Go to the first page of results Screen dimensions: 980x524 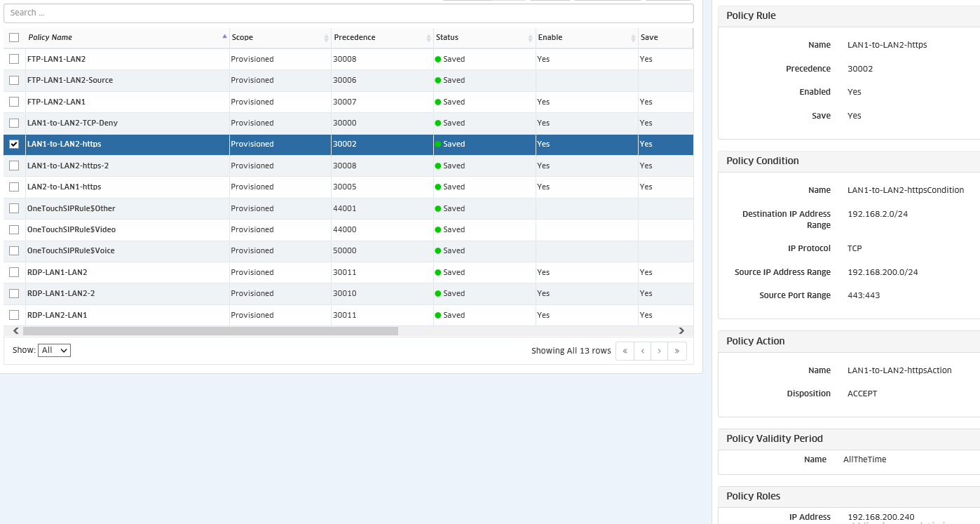[x=625, y=351]
